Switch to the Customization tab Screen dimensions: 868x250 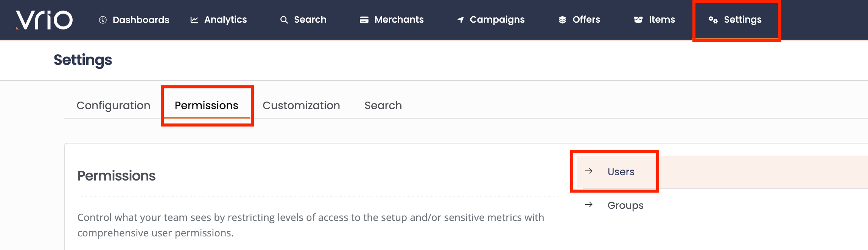301,105
